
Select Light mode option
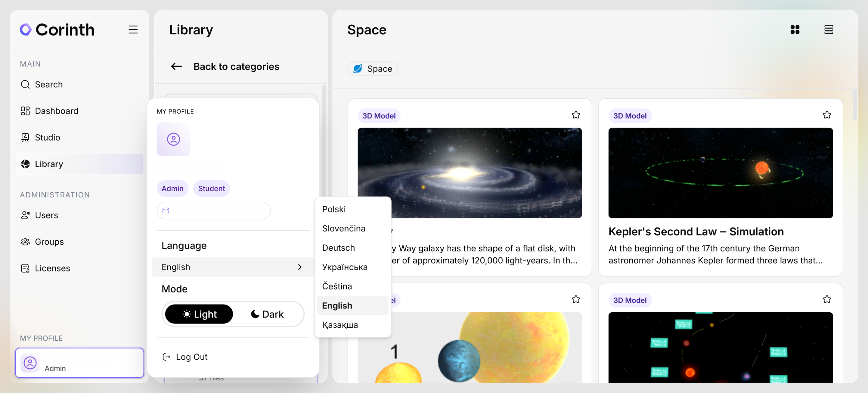point(199,314)
